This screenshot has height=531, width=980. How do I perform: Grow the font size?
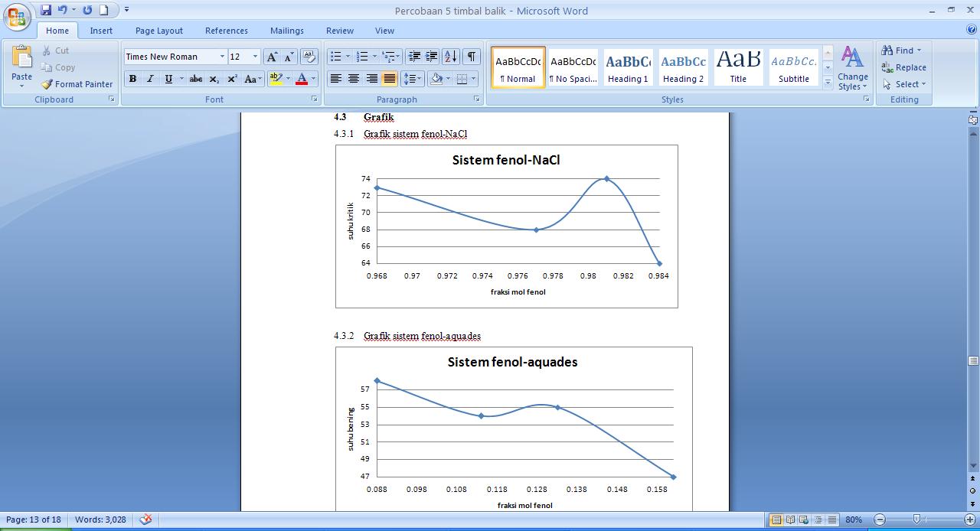(272, 57)
